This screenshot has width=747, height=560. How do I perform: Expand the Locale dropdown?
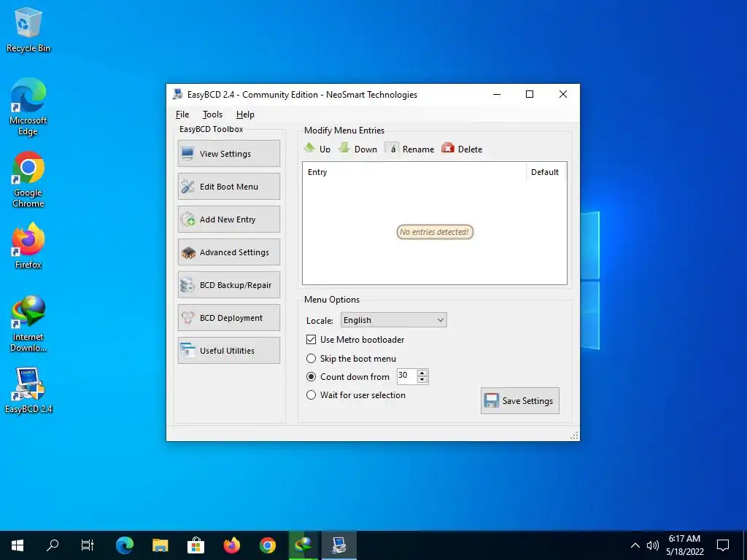click(393, 320)
